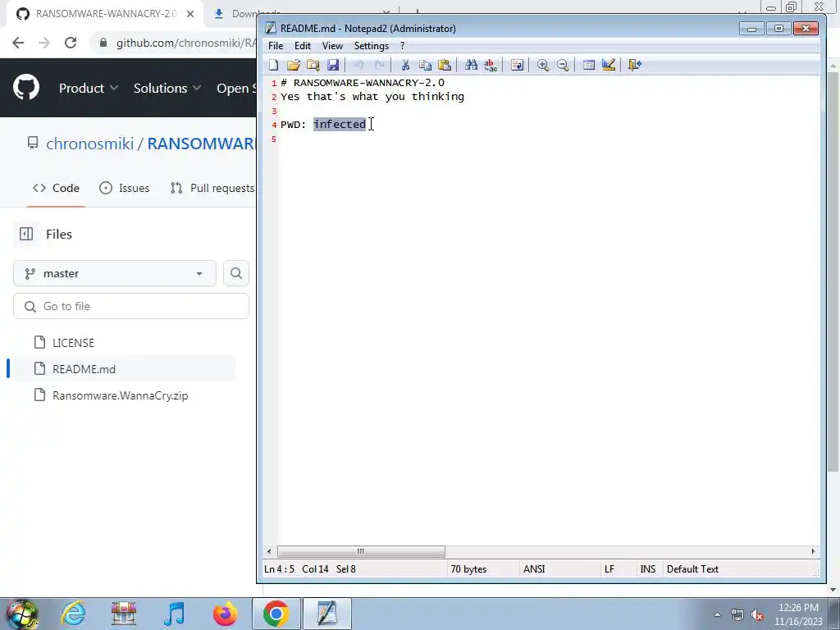Create a new document in Notepad2
Viewport: 840px width, 630px height.
pos(274,66)
